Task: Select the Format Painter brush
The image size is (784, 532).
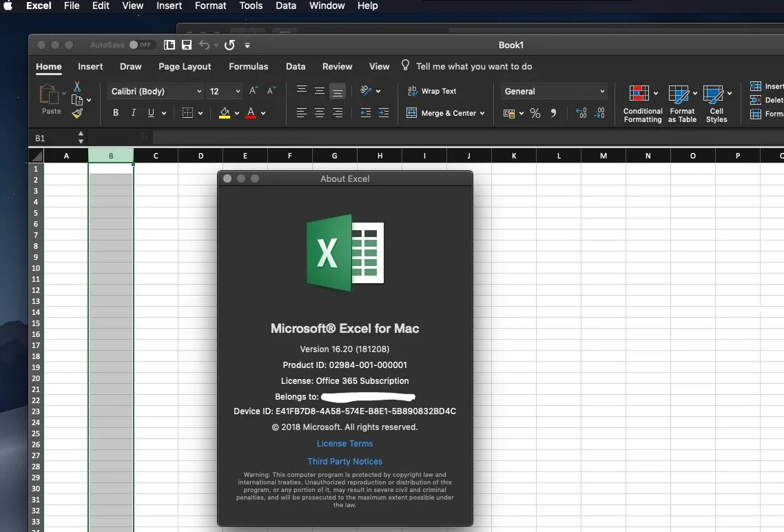Action: point(77,114)
